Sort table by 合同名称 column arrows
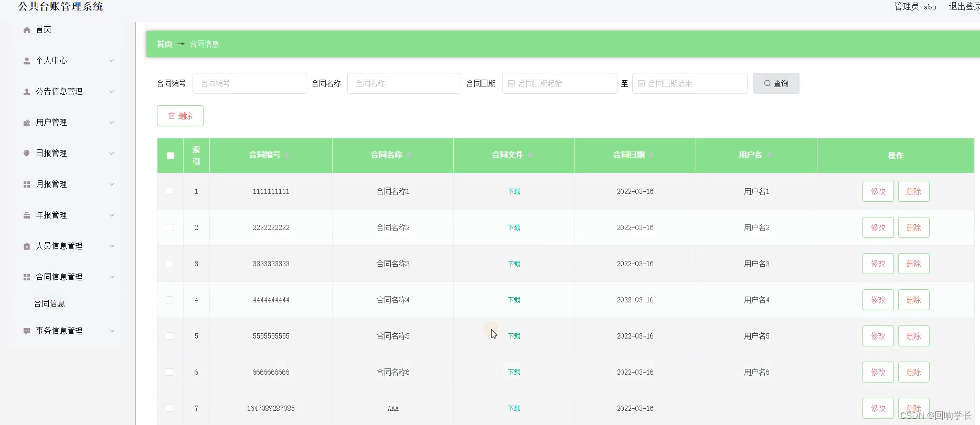Viewport: 980px width, 425px height. click(409, 155)
